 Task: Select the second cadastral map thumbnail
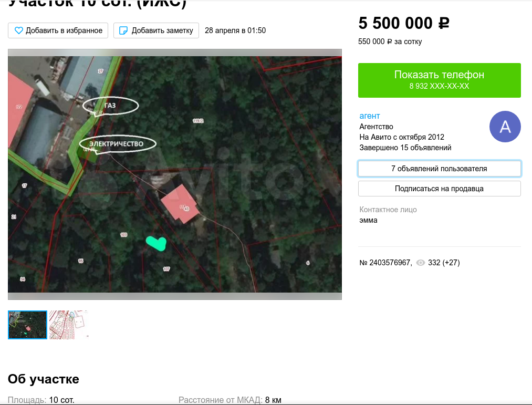pos(68,325)
